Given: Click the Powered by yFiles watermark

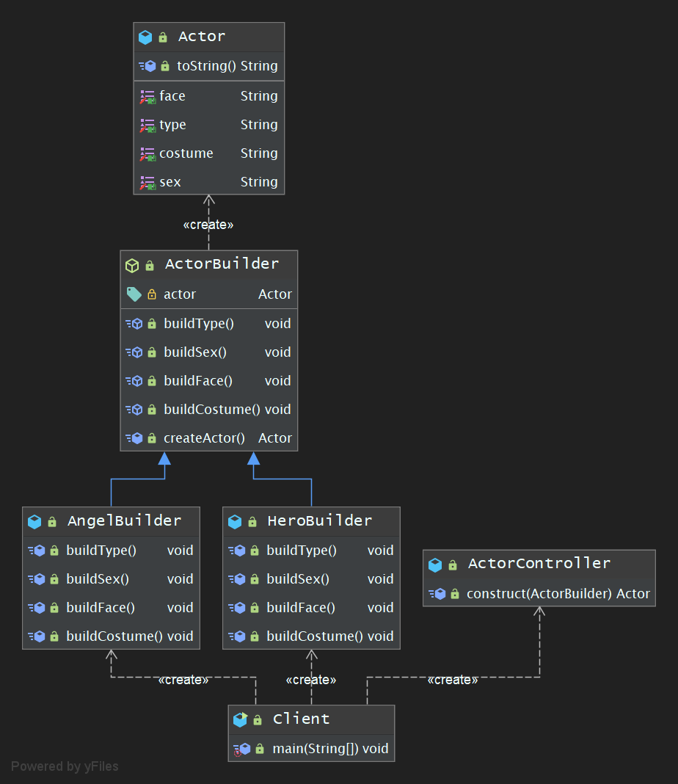Looking at the screenshot, I should (65, 766).
